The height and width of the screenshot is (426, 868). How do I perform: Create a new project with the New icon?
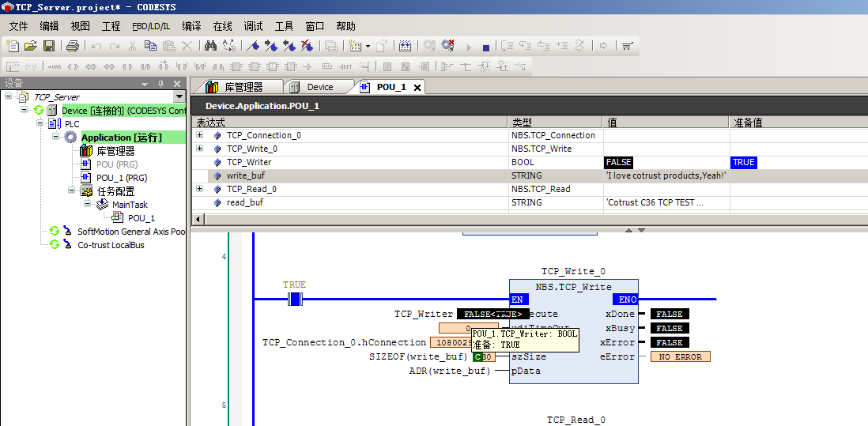pyautogui.click(x=12, y=46)
